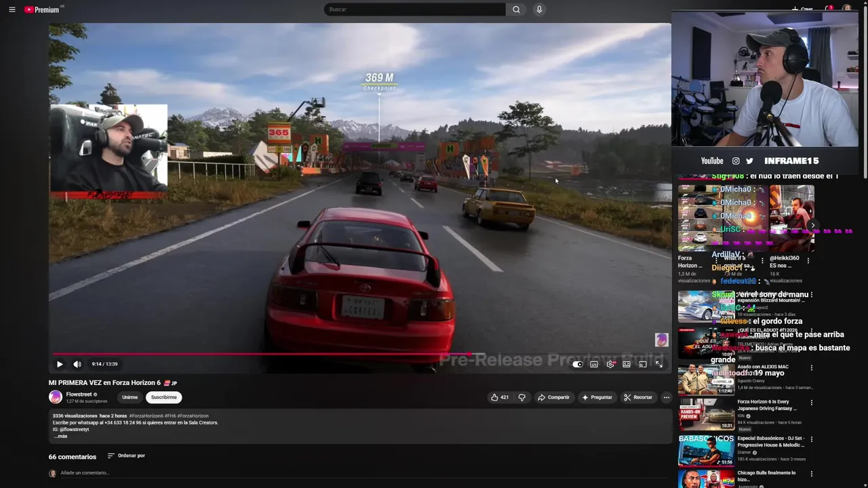Click the channel watermark in the player

click(x=661, y=340)
